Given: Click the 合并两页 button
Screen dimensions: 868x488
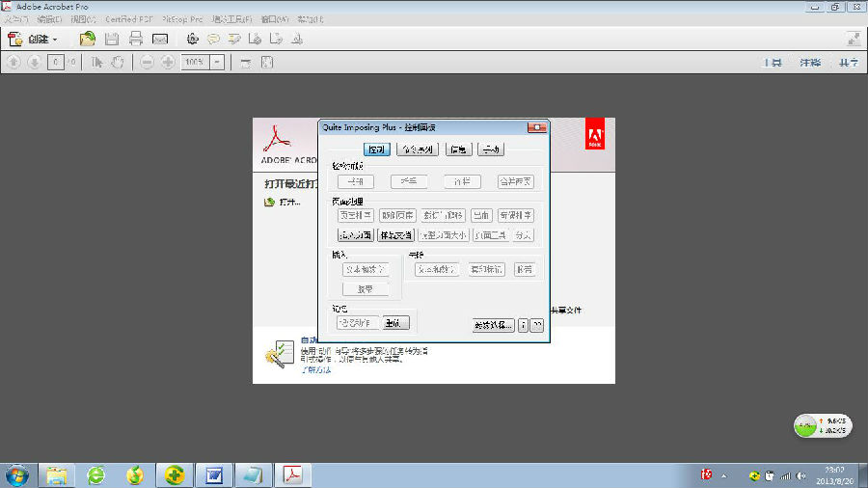Looking at the screenshot, I should click(515, 181).
